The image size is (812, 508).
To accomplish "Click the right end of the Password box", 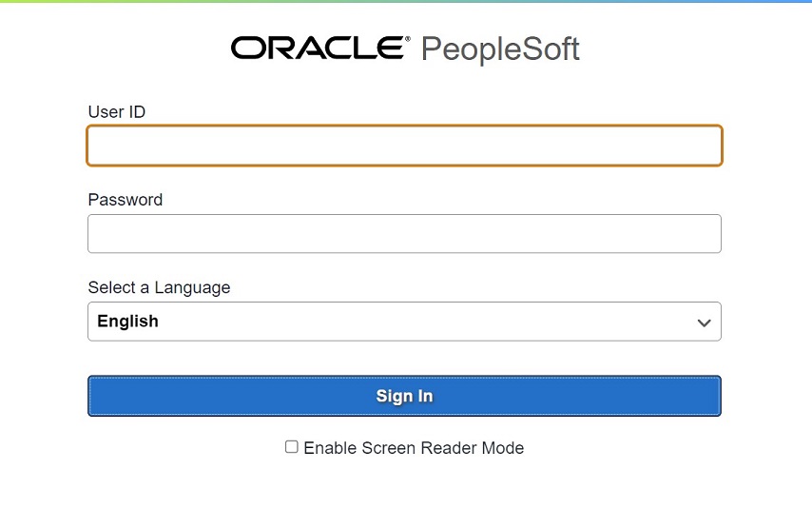I will click(x=713, y=234).
